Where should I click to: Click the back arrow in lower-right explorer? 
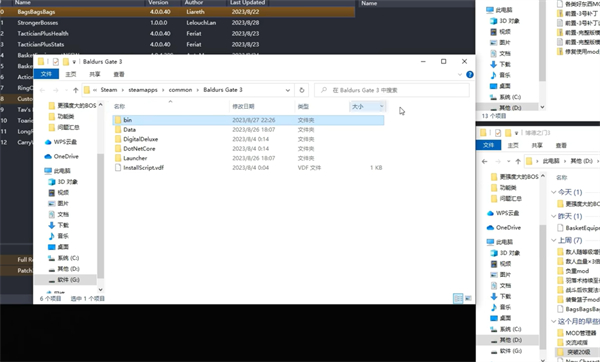(484, 161)
